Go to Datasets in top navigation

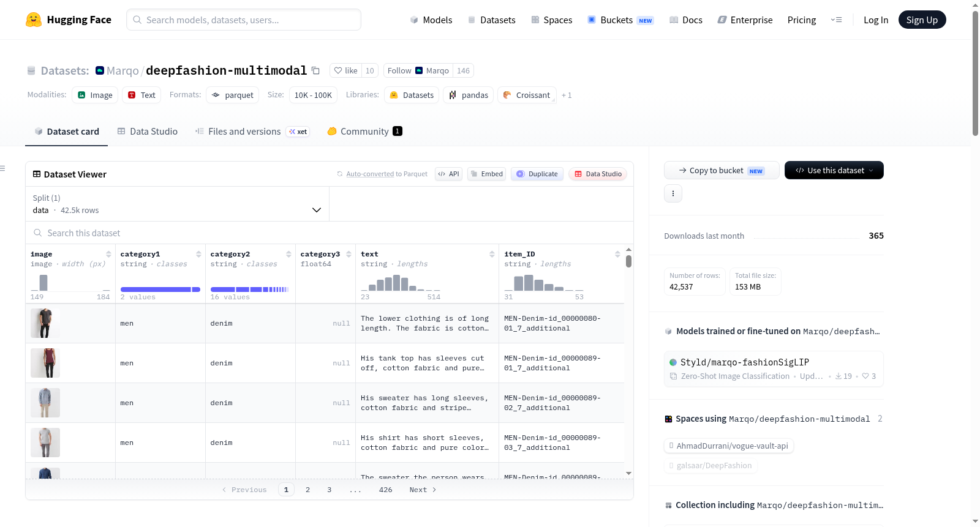click(x=491, y=20)
